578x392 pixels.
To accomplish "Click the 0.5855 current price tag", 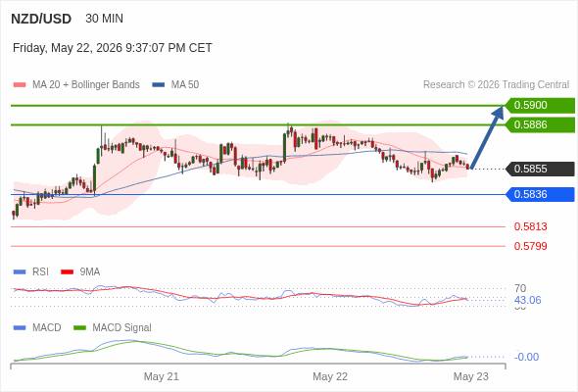I will coord(540,169).
